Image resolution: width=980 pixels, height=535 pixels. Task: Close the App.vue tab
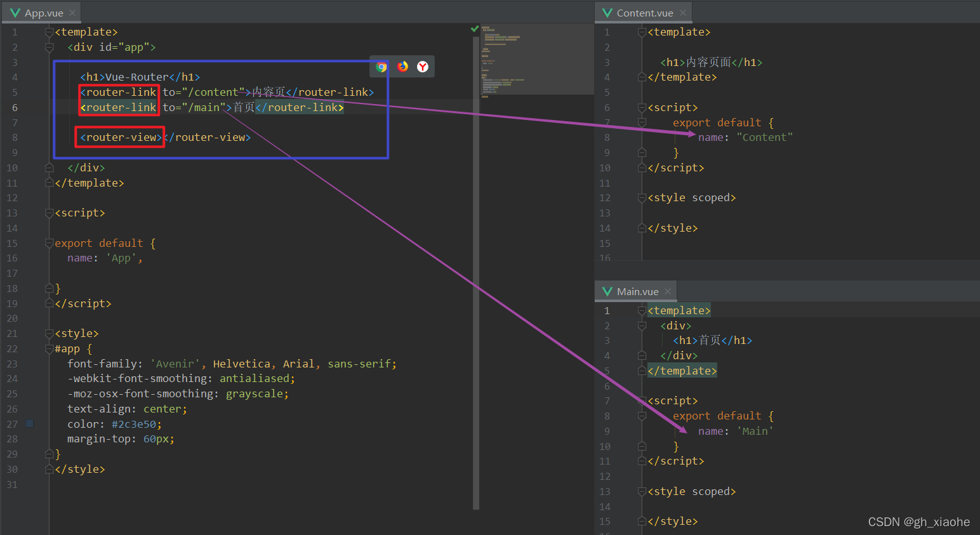(72, 13)
